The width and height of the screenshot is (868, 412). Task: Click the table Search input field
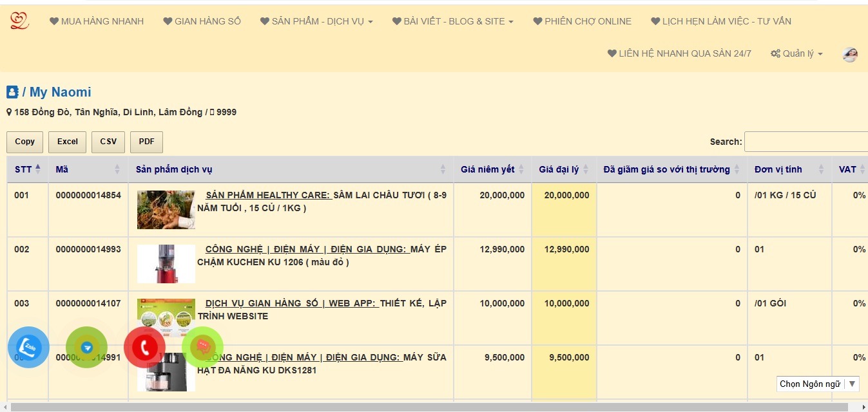click(805, 142)
